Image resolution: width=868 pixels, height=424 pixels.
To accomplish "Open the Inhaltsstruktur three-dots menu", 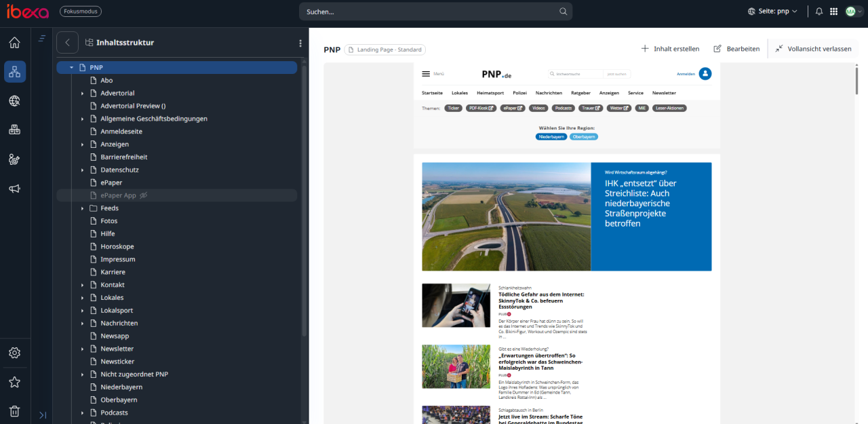I will pos(300,43).
